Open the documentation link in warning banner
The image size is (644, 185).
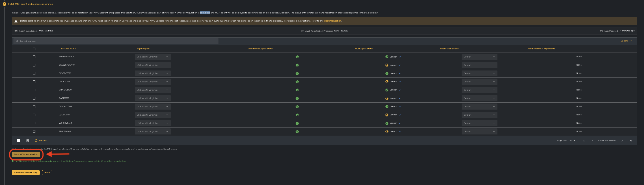click(333, 21)
